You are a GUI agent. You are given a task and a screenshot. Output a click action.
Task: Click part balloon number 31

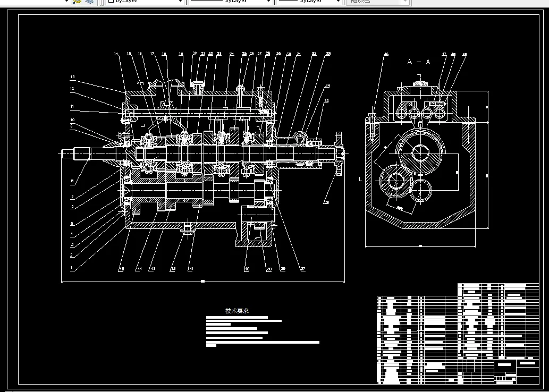(299, 54)
